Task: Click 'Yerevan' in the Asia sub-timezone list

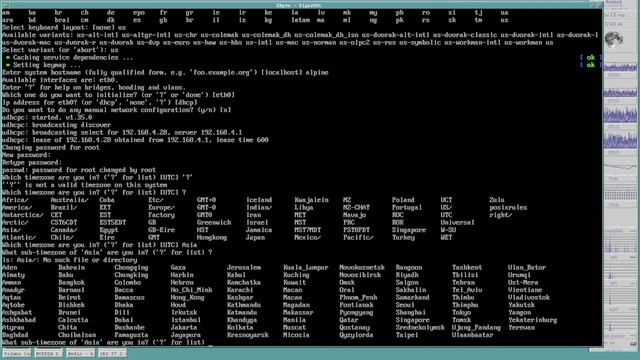Action: pos(521,327)
